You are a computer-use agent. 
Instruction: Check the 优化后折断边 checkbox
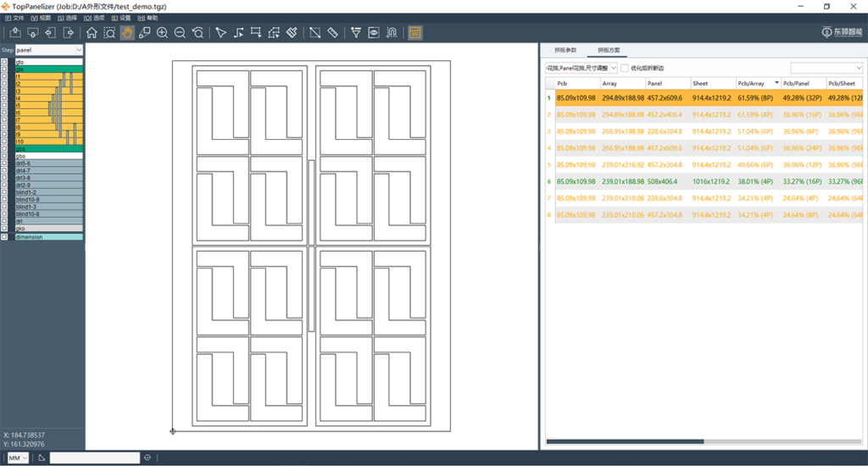click(x=625, y=68)
